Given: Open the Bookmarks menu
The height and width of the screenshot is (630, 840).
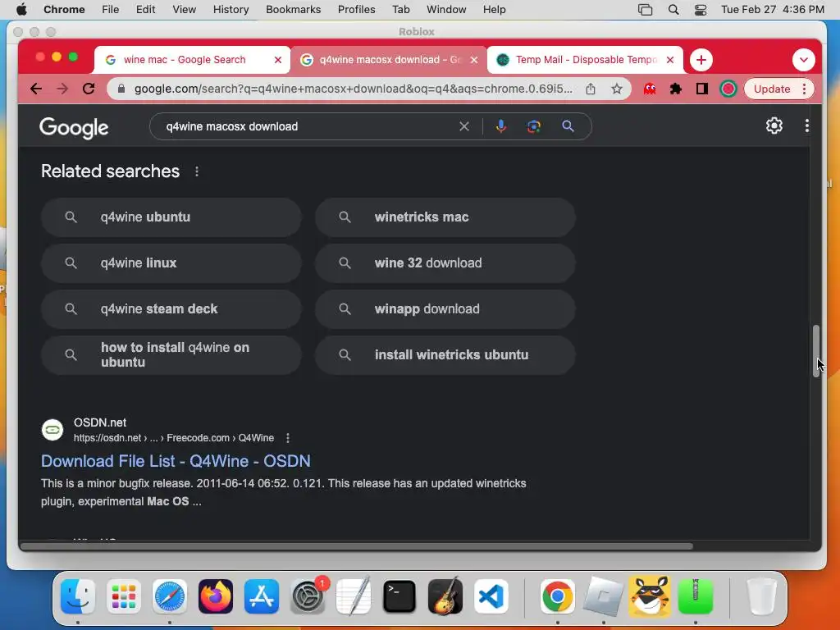Looking at the screenshot, I should pos(293,10).
